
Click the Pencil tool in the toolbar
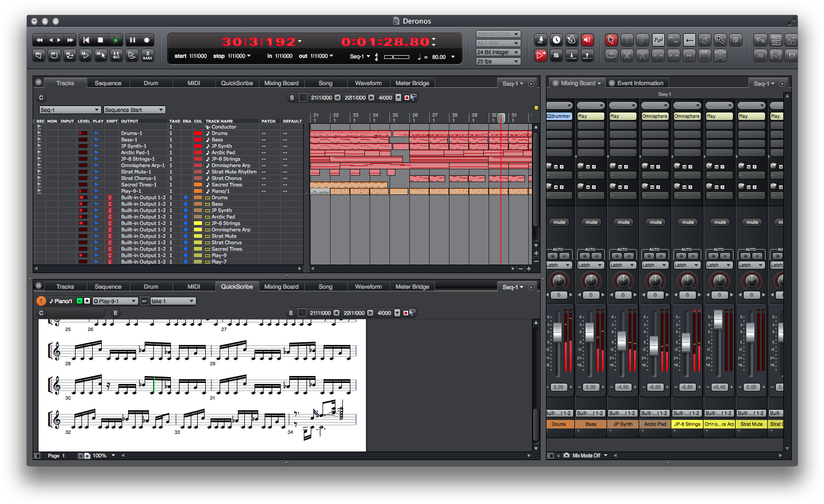pos(642,40)
